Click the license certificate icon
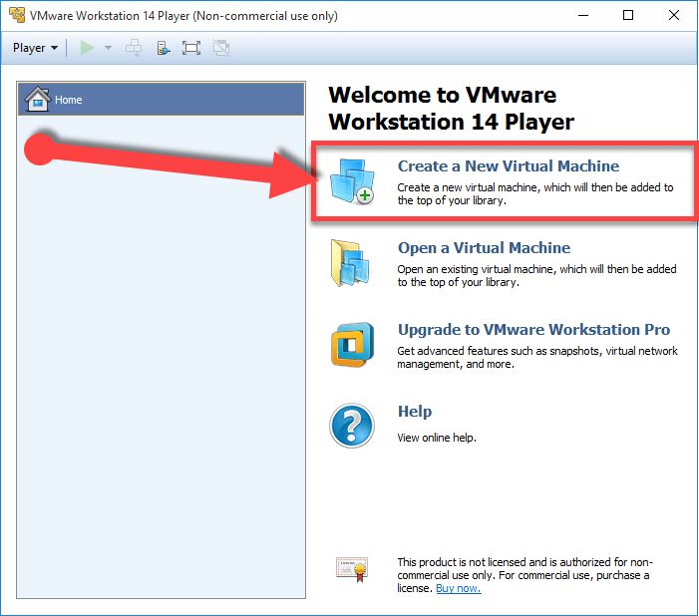The height and width of the screenshot is (616, 699). (352, 569)
